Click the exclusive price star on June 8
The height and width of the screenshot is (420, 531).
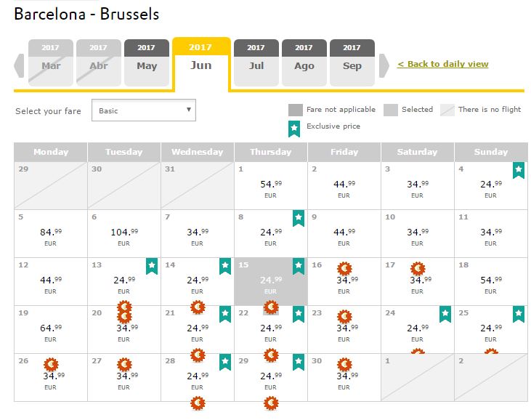click(299, 218)
